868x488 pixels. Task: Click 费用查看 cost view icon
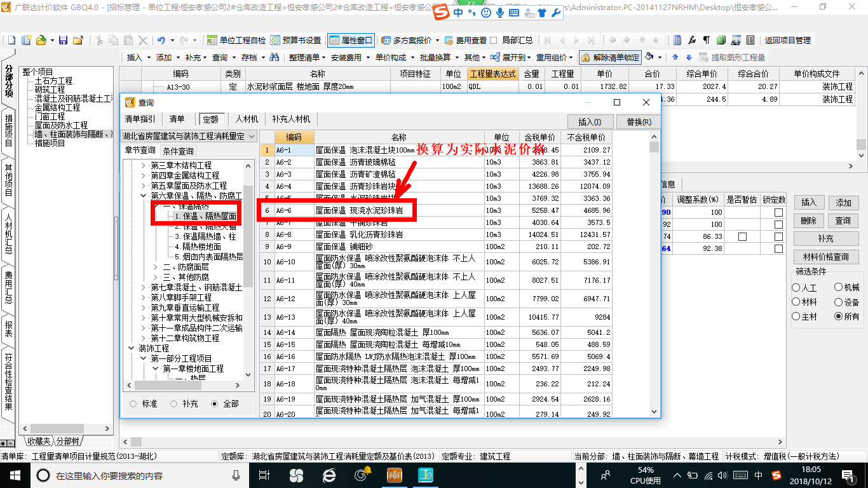point(465,40)
